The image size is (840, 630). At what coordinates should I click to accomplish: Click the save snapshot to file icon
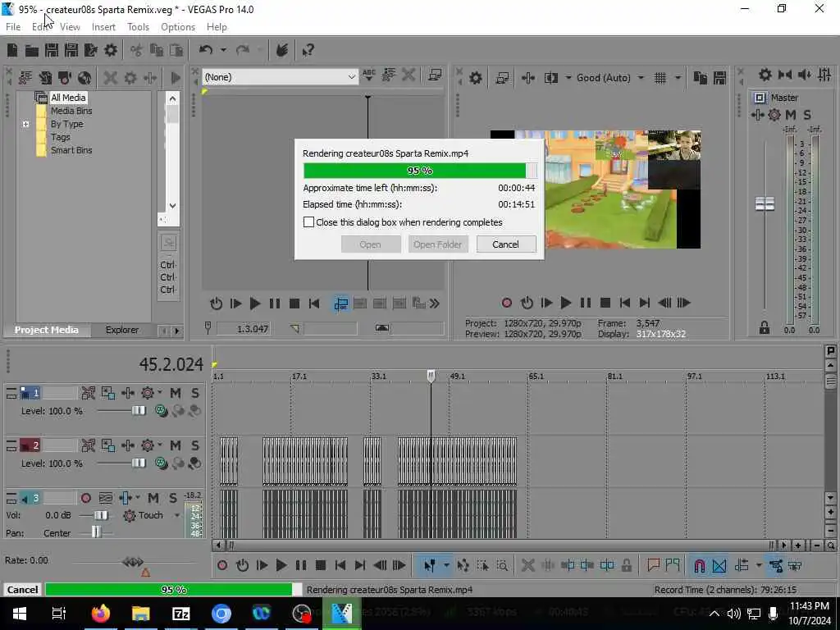click(719, 78)
